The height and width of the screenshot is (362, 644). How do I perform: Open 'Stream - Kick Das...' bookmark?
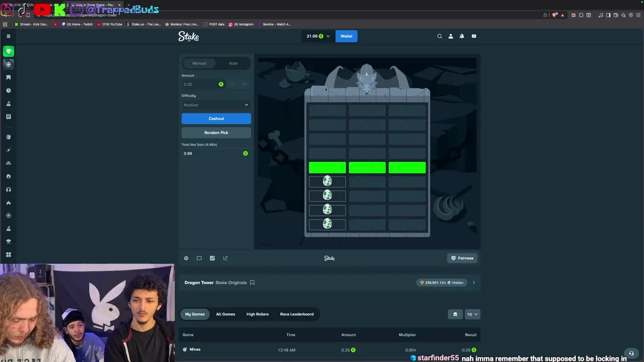(31, 24)
